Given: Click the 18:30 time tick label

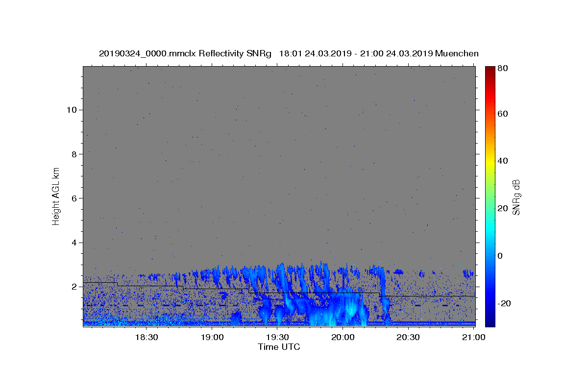Looking at the screenshot, I should [x=146, y=338].
